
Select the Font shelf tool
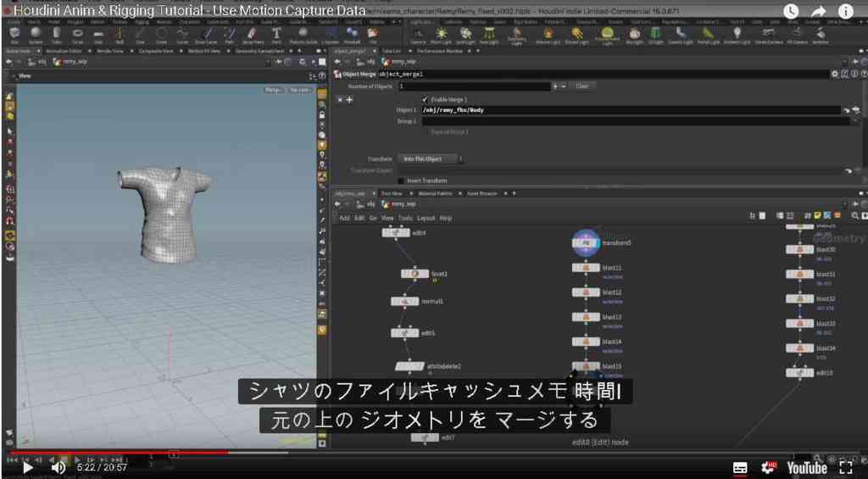tap(276, 34)
